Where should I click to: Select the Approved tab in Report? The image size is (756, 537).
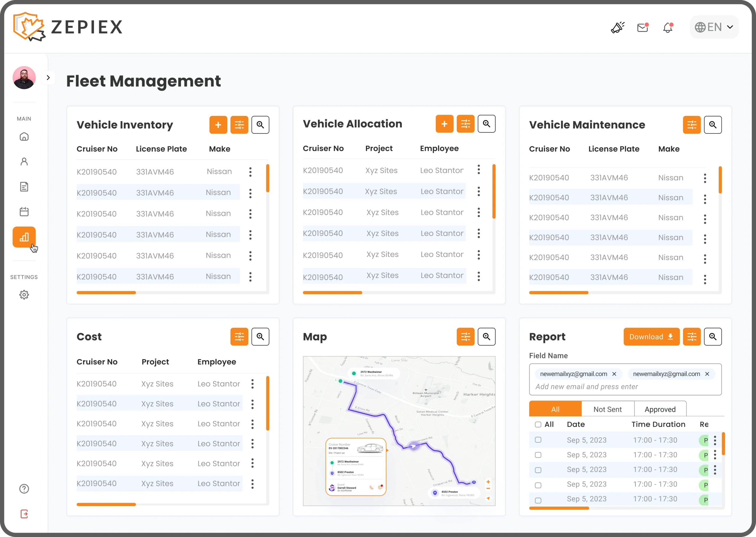660,409
